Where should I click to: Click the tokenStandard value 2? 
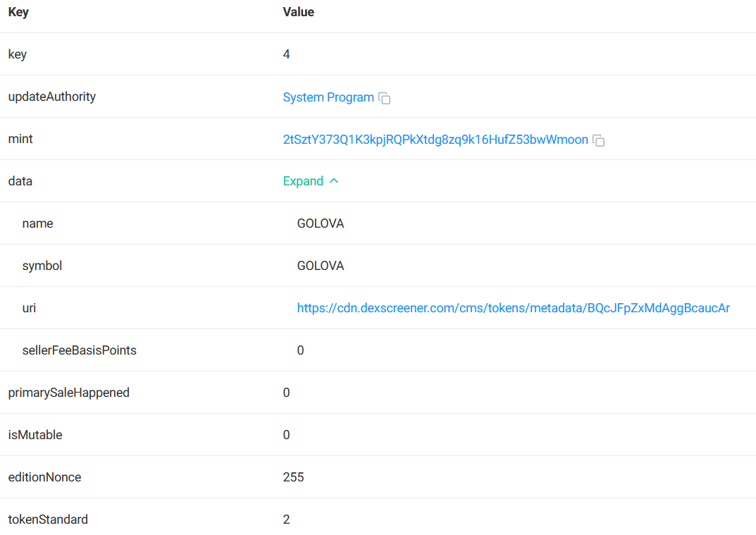pos(286,519)
